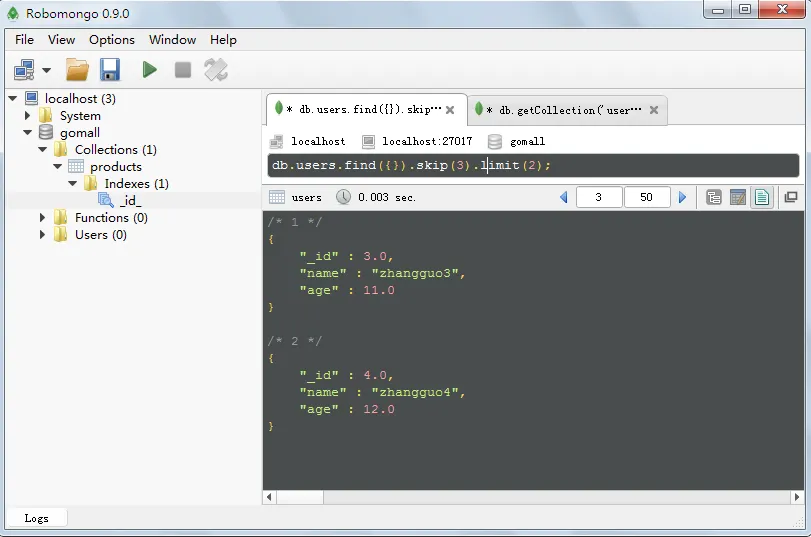Click the clock icon beside 0.003 sec.
This screenshot has width=811, height=537.
coord(343,197)
